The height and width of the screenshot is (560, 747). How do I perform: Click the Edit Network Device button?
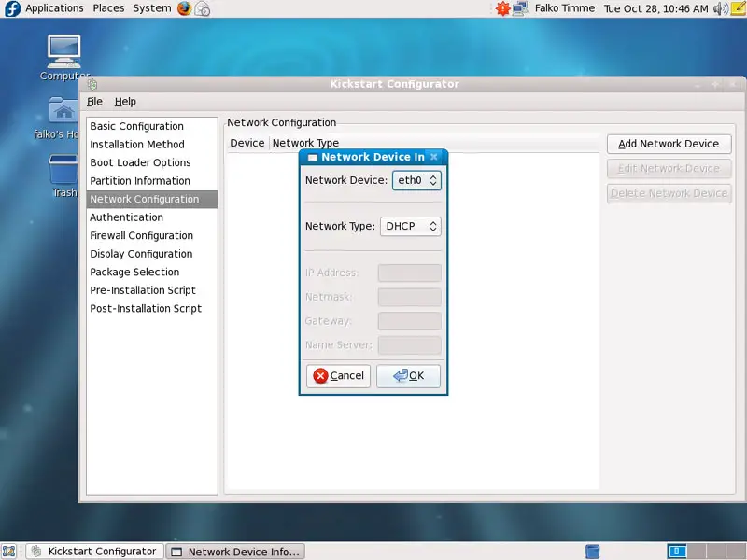[x=669, y=169]
